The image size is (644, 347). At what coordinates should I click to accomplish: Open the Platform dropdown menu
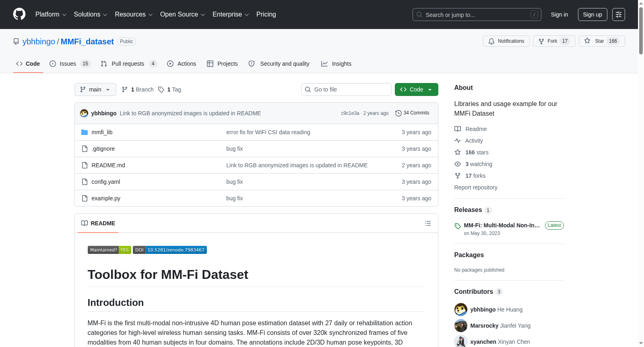(51, 15)
